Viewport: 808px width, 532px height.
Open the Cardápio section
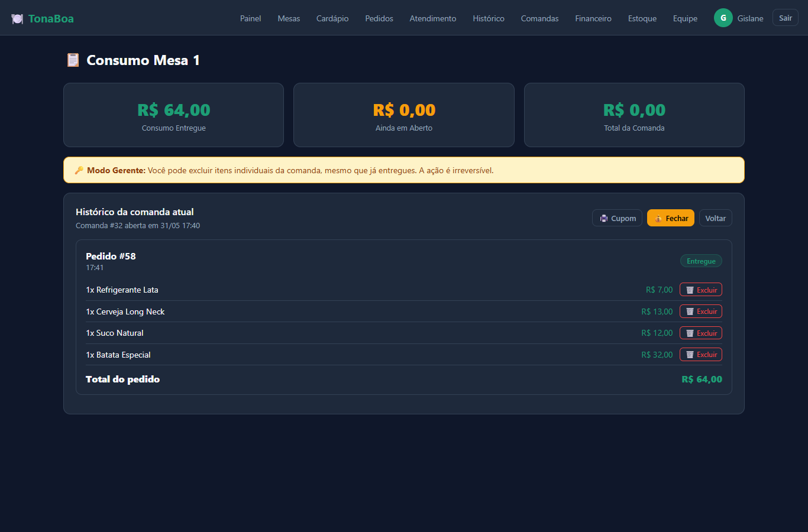point(332,18)
